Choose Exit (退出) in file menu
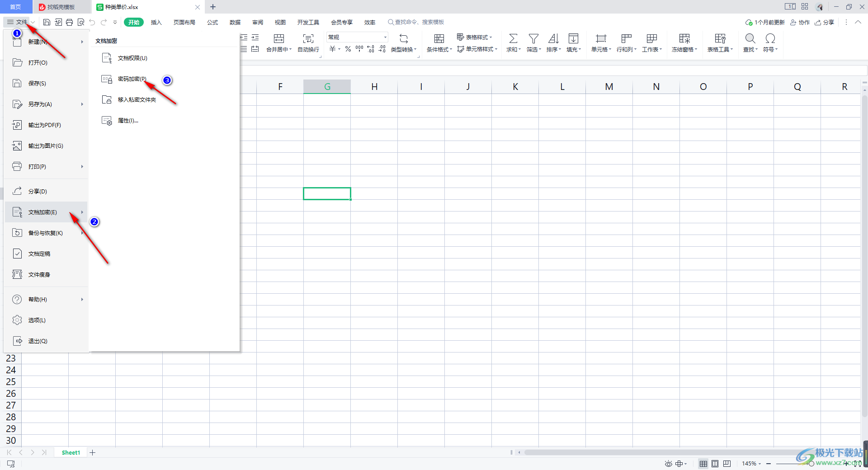Screen dimensions: 868x470 (45, 341)
